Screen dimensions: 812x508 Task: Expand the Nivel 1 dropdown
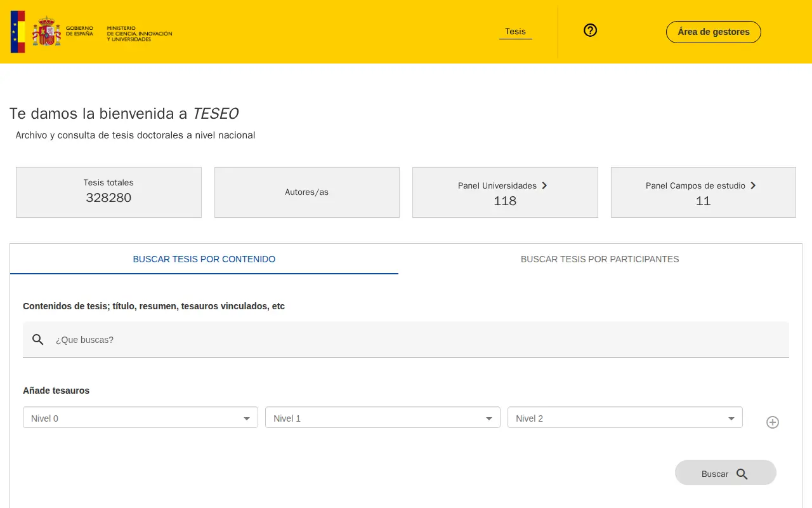pyautogui.click(x=383, y=417)
